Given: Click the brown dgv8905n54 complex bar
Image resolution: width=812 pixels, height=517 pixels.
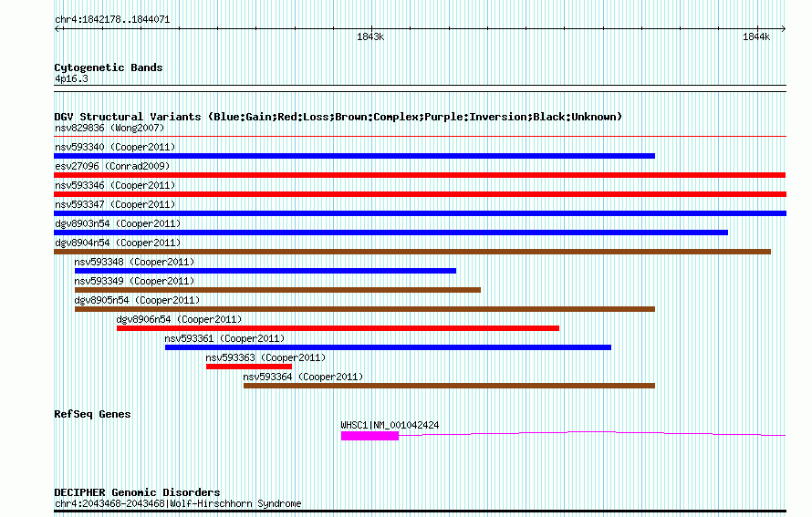Looking at the screenshot, I should (365, 309).
